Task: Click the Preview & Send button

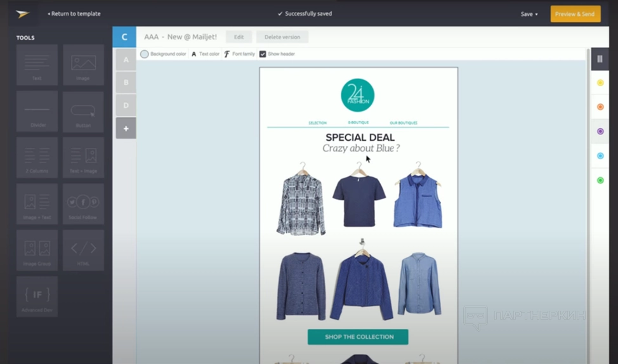Action: 575,14
